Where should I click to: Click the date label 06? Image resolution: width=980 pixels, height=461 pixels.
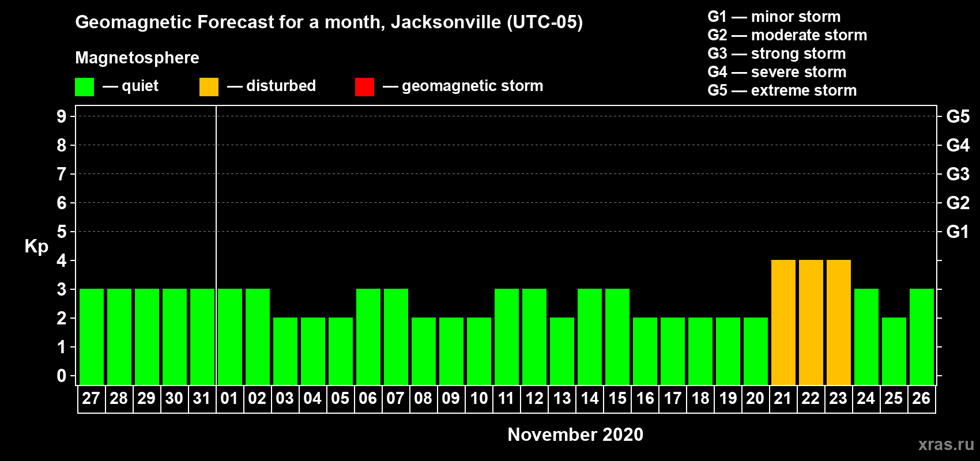(368, 398)
